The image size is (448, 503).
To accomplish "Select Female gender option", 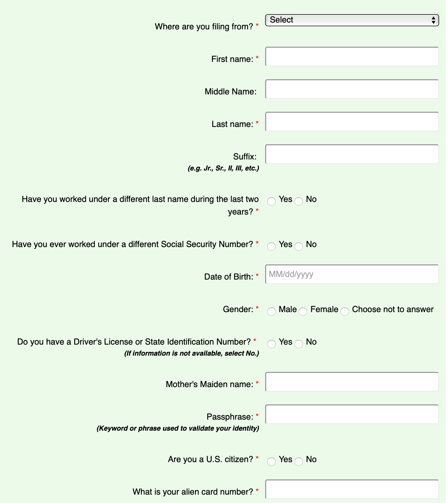I will pos(303,312).
